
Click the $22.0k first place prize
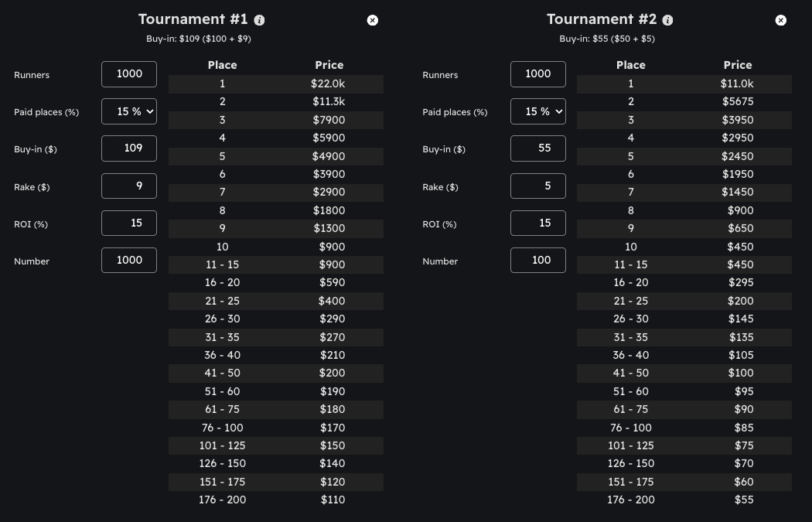click(329, 84)
